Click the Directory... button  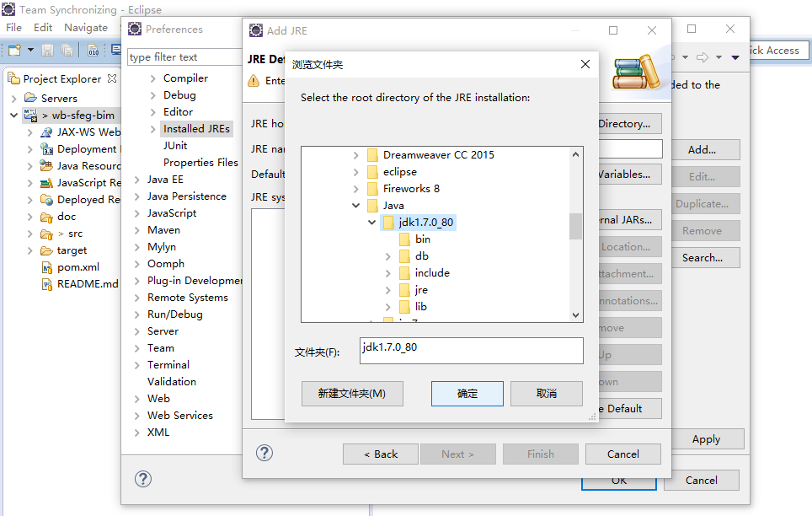(630, 123)
